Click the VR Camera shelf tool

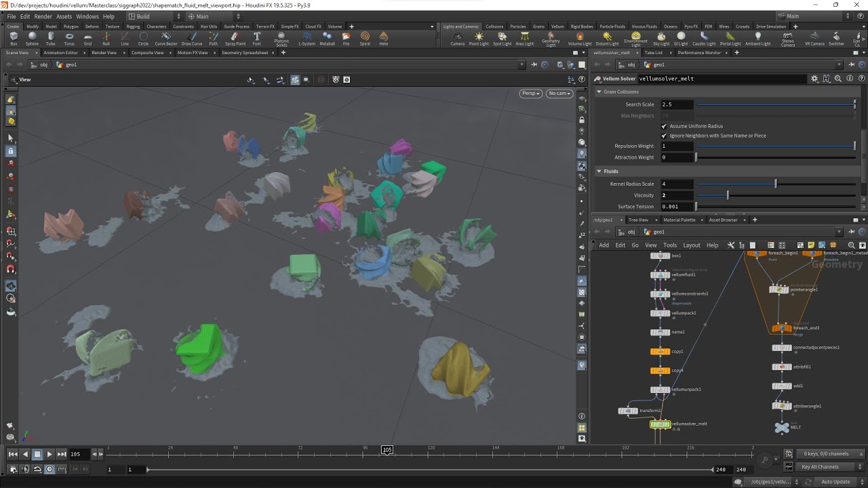pos(814,39)
